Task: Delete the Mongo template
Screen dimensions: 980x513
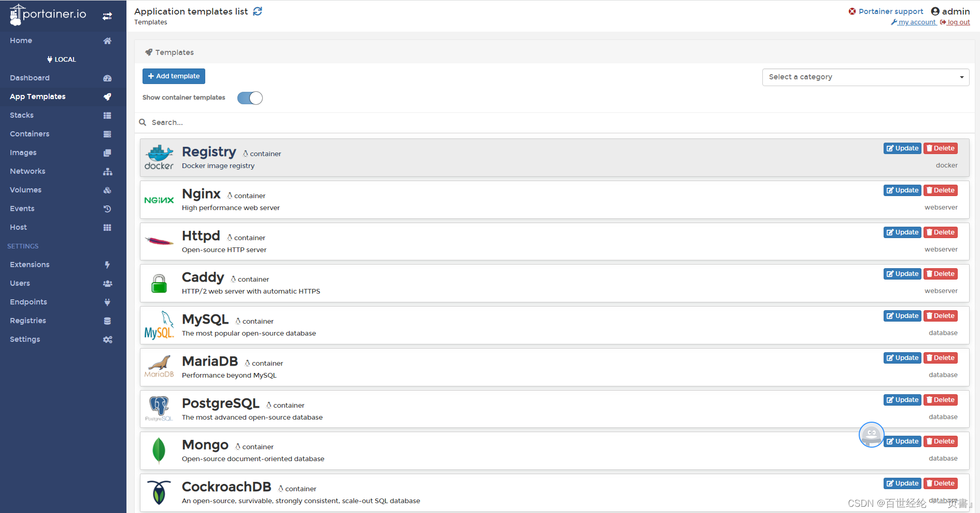Action: (941, 441)
